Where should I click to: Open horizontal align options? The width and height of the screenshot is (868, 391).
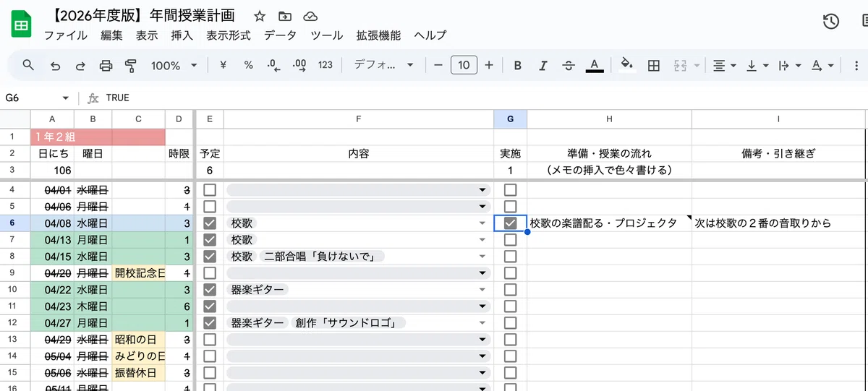pos(724,66)
